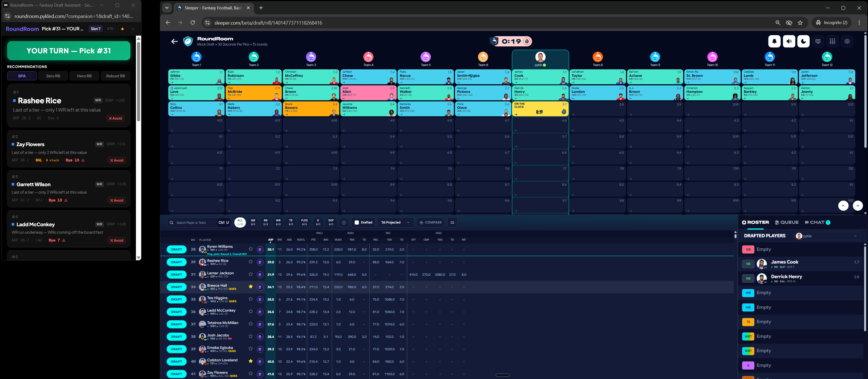
Task: Select the FLEX position filter
Action: click(304, 222)
